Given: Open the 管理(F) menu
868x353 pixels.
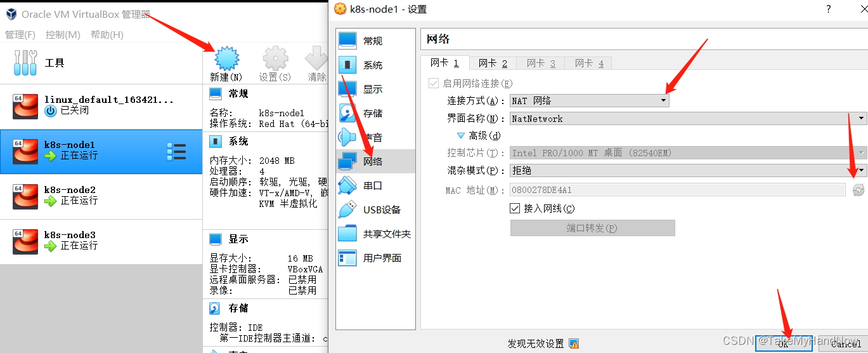Looking at the screenshot, I should pyautogui.click(x=20, y=34).
